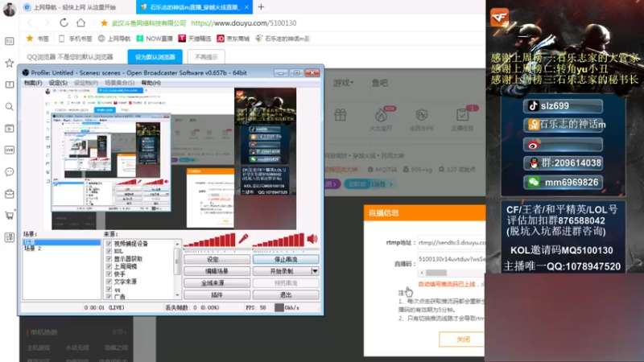Open the 火力全开 flame icon
Screen dimensions: 644x362
pyautogui.click(x=381, y=115)
